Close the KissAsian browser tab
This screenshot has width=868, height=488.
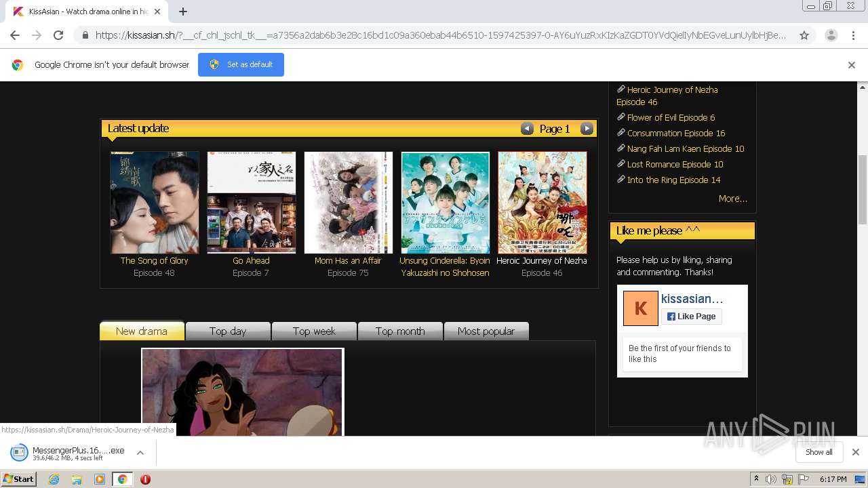(x=157, y=12)
